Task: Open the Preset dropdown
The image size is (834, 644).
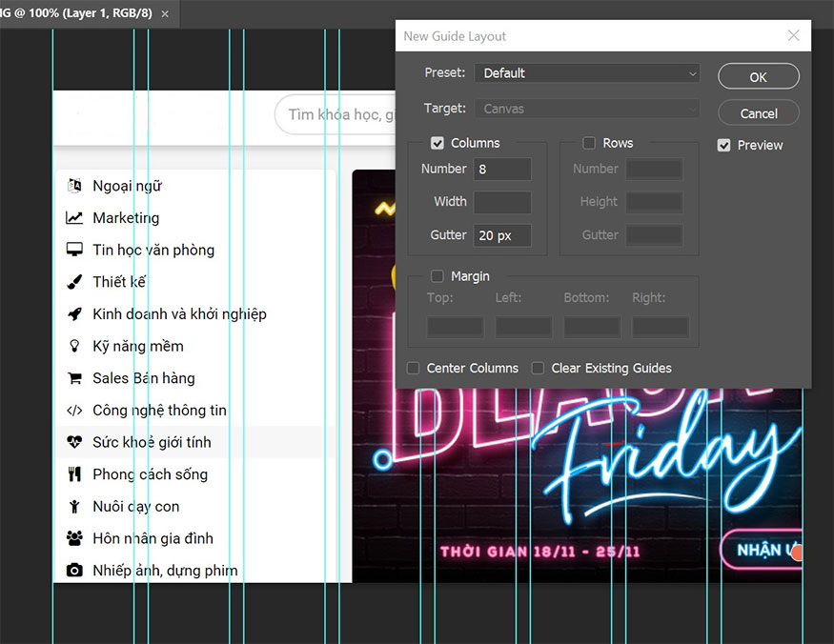Action: point(586,72)
